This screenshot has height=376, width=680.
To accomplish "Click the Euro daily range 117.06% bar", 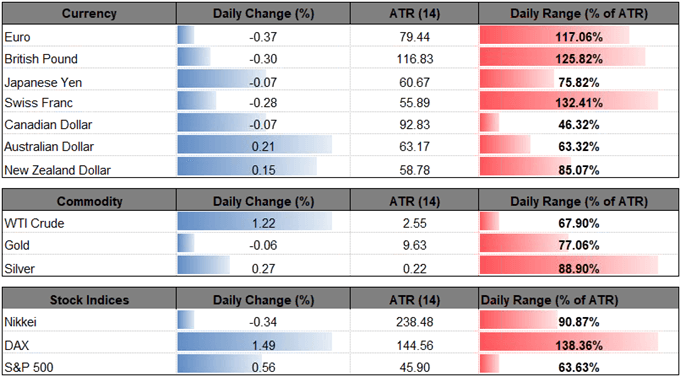I will [x=554, y=37].
